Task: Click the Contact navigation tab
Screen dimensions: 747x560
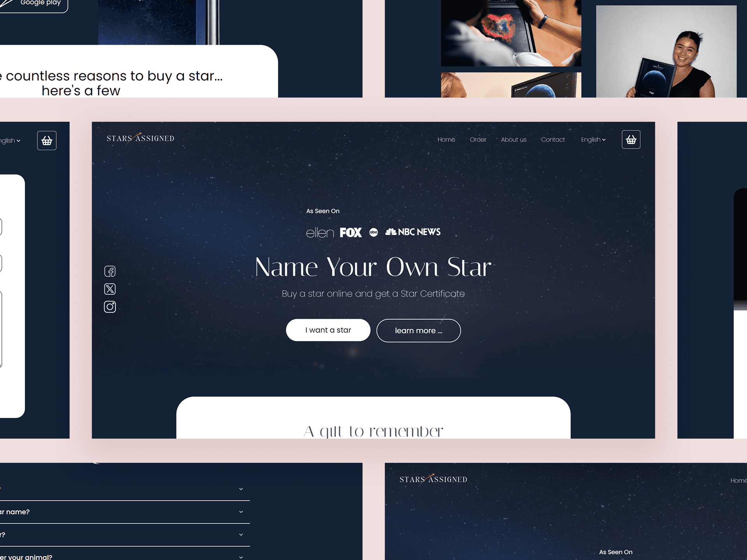Action: click(x=552, y=139)
